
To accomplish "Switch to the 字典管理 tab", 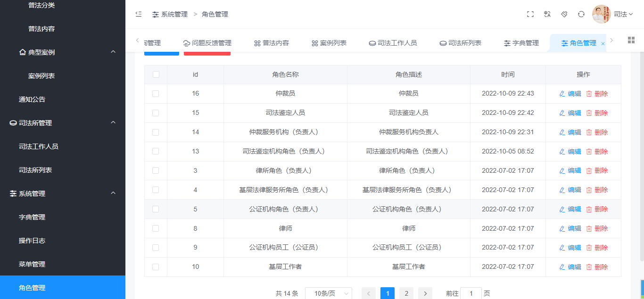I will point(521,43).
